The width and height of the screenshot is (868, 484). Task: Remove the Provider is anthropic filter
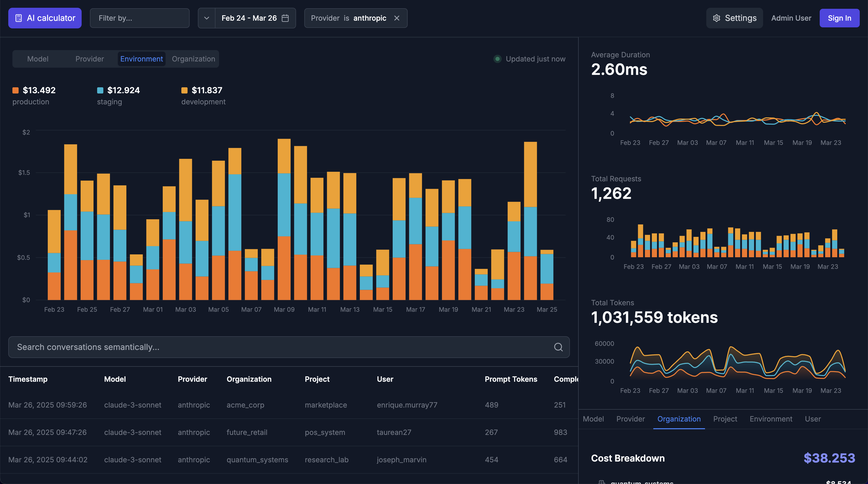(397, 18)
